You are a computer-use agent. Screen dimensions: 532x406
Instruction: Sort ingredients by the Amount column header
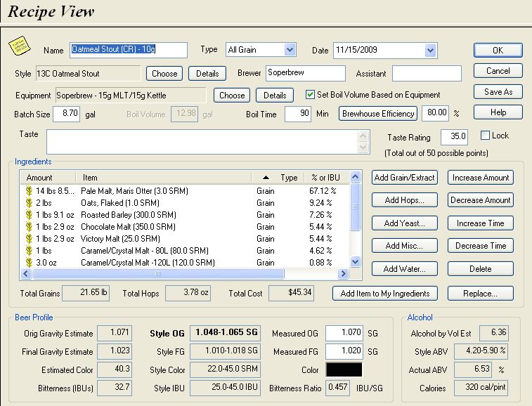point(48,178)
